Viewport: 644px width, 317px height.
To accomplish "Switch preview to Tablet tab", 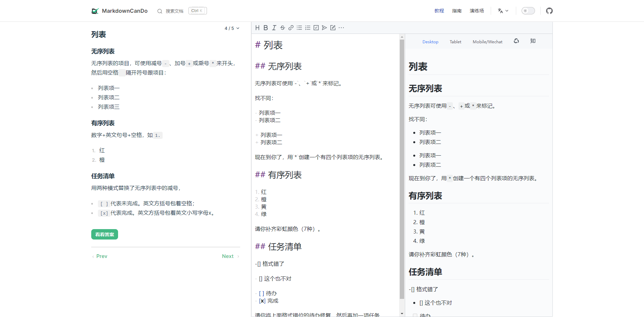I will pyautogui.click(x=455, y=42).
